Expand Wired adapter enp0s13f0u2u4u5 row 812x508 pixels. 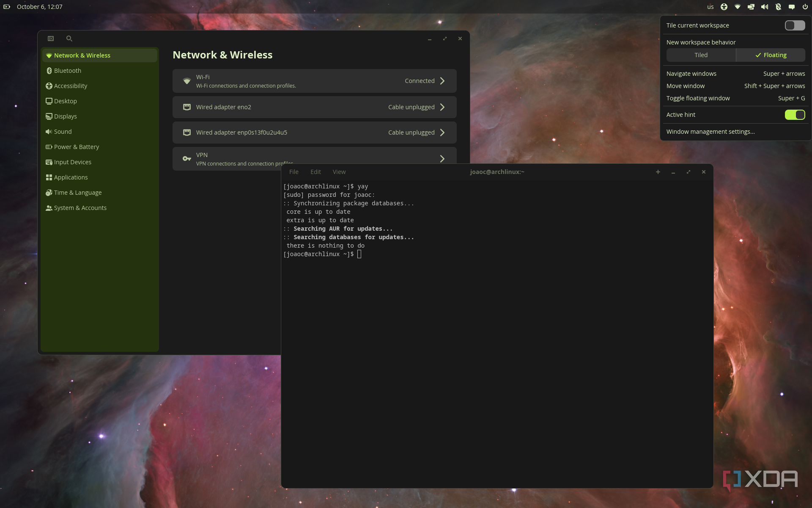pyautogui.click(x=315, y=133)
